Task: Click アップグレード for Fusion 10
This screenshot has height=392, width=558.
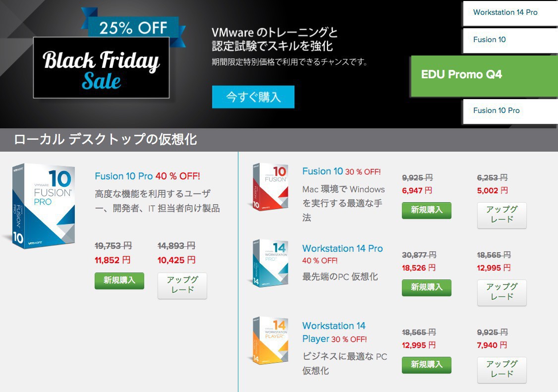Action: [x=502, y=215]
